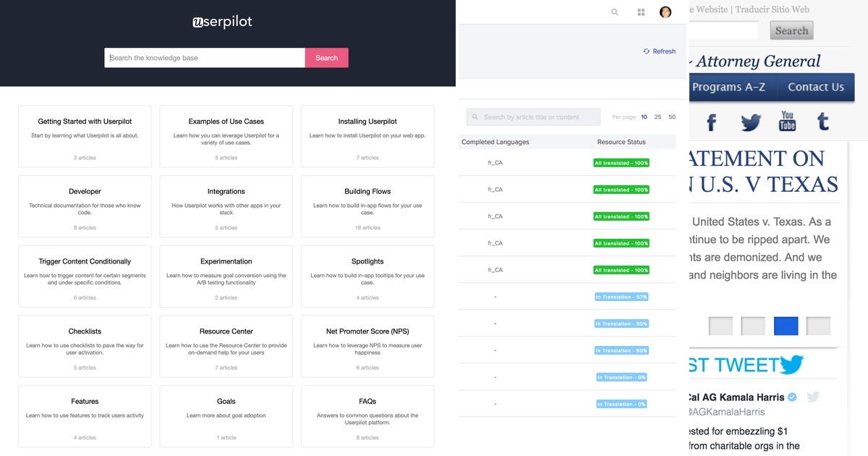
Task: Click the gray Twitter icon in tweet
Action: [813, 397]
